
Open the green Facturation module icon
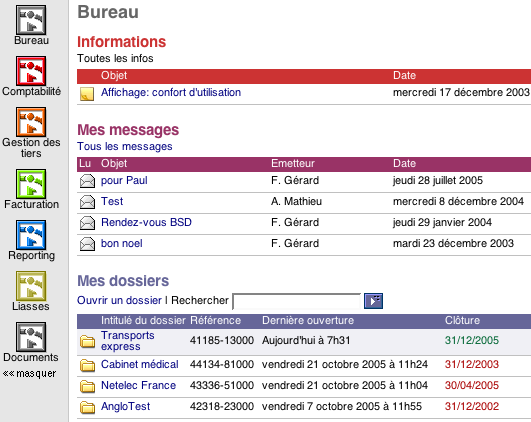(31, 184)
